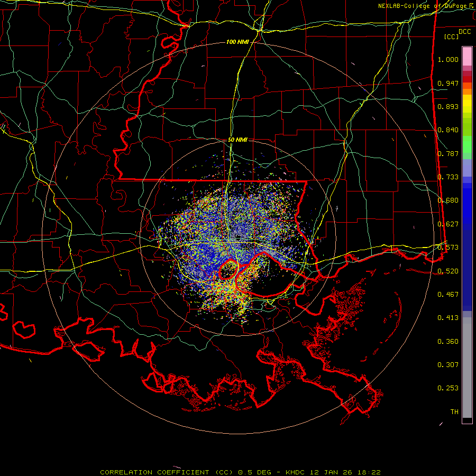Click the lavender segment of the color bar

(x=467, y=168)
